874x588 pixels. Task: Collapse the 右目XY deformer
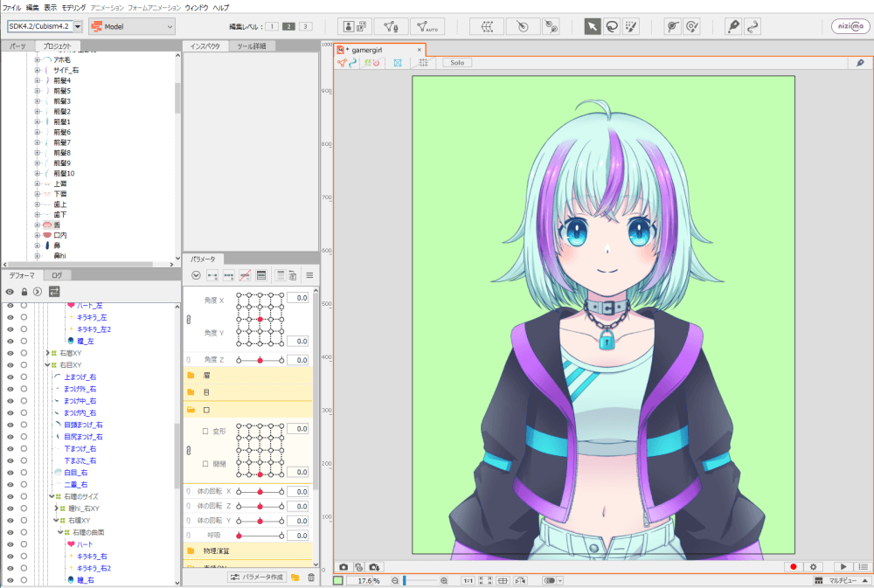47,365
